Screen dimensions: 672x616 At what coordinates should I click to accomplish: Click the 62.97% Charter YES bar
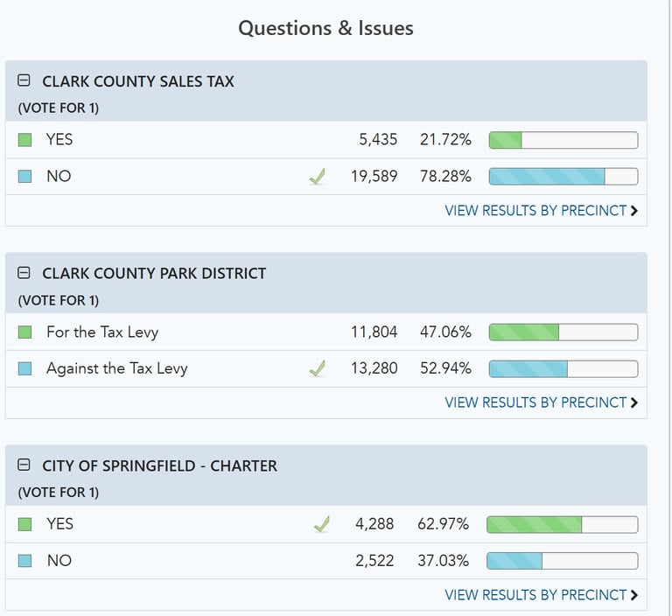pos(562,524)
